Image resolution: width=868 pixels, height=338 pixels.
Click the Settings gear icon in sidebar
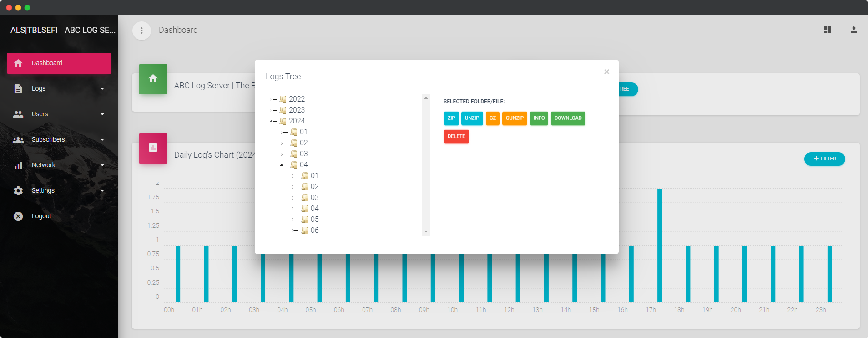[18, 191]
